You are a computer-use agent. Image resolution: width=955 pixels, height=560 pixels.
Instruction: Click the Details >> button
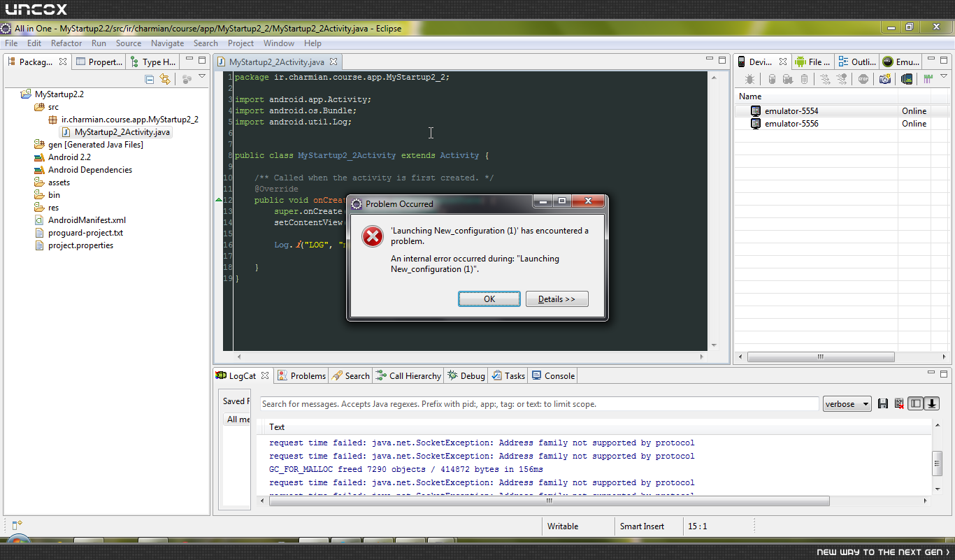pyautogui.click(x=557, y=299)
